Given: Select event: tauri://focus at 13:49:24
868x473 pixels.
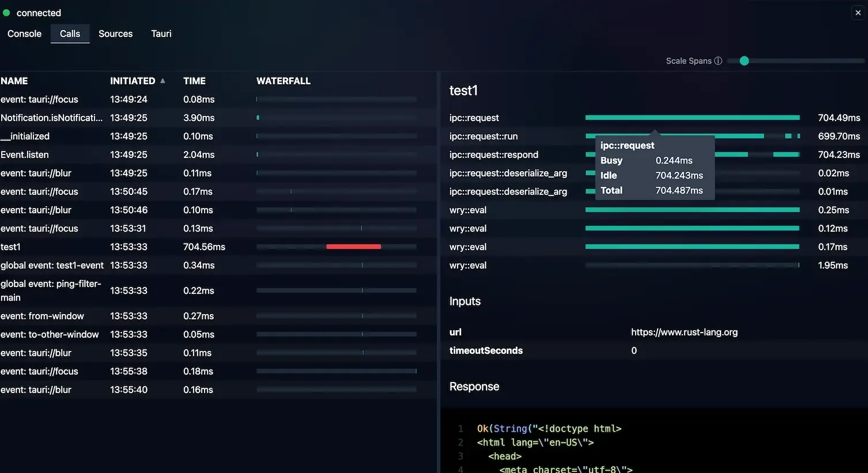Looking at the screenshot, I should (218, 99).
